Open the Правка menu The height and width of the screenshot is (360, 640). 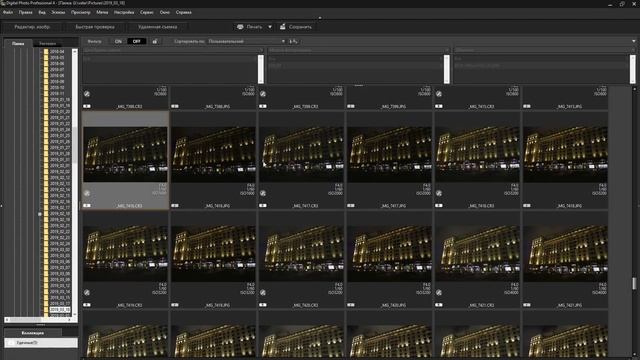(x=25, y=12)
